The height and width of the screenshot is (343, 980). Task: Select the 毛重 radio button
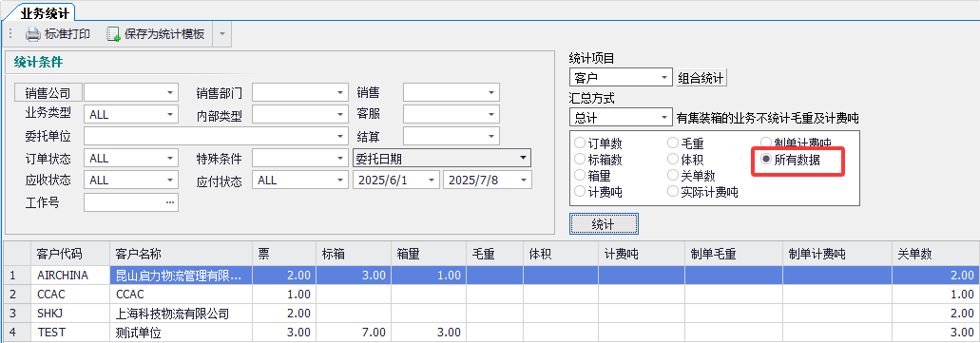point(673,143)
